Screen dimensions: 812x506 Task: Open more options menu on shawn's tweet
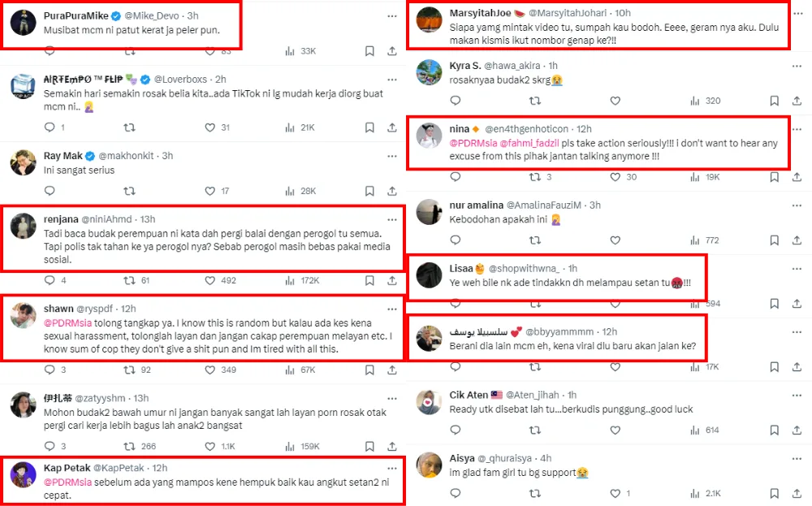(393, 309)
